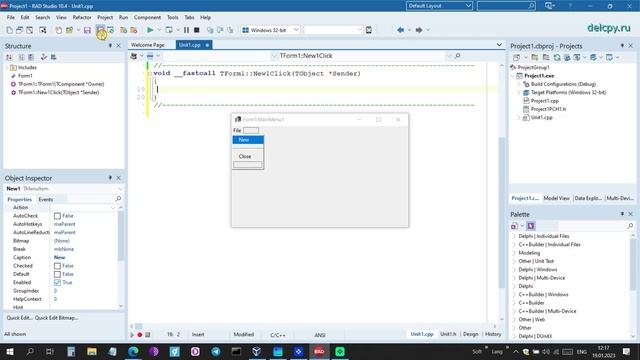The image size is (640, 360).
Task: Select Project1PCH1.h in Projects tree
Action: click(548, 109)
